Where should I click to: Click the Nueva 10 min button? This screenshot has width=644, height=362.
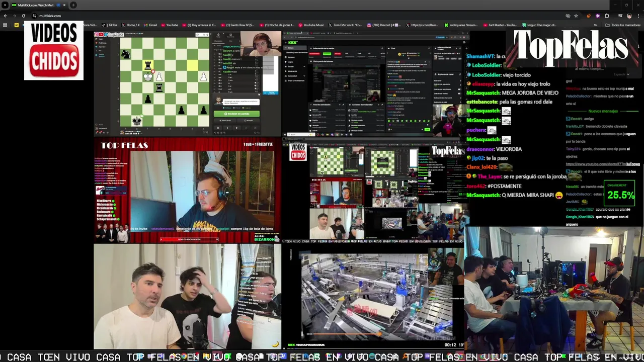[225, 121]
